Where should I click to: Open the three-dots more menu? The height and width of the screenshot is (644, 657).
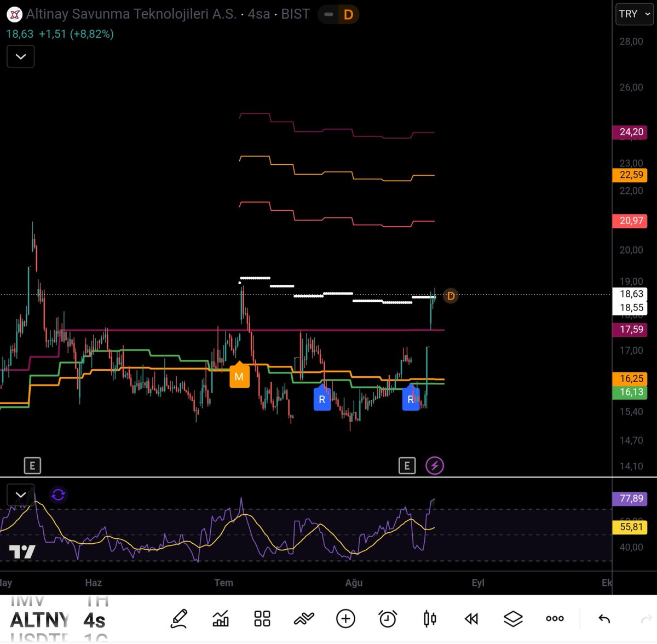[555, 619]
